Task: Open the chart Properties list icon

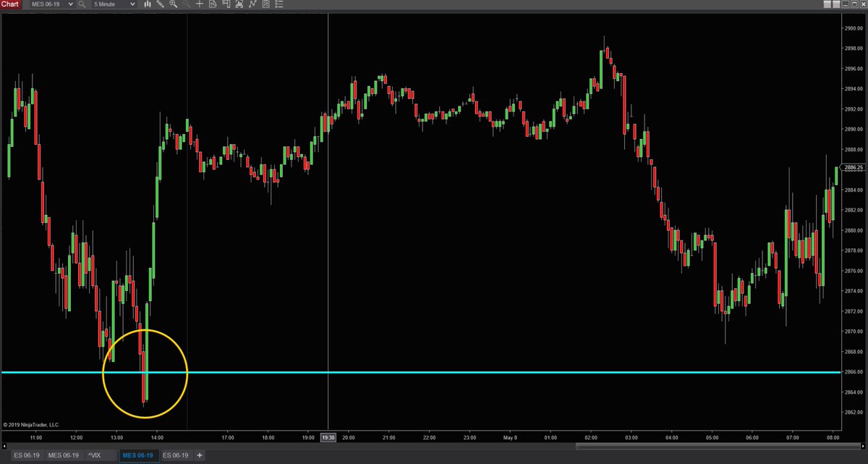Action: [x=278, y=4]
